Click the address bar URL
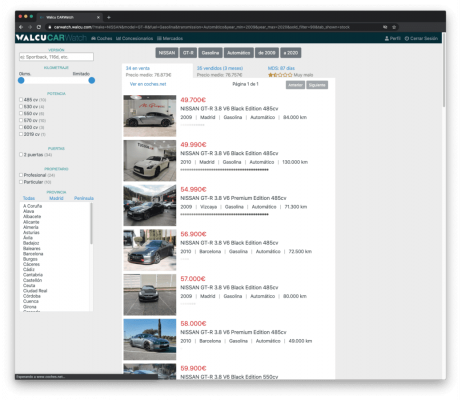The height and width of the screenshot is (400, 461). (201, 27)
